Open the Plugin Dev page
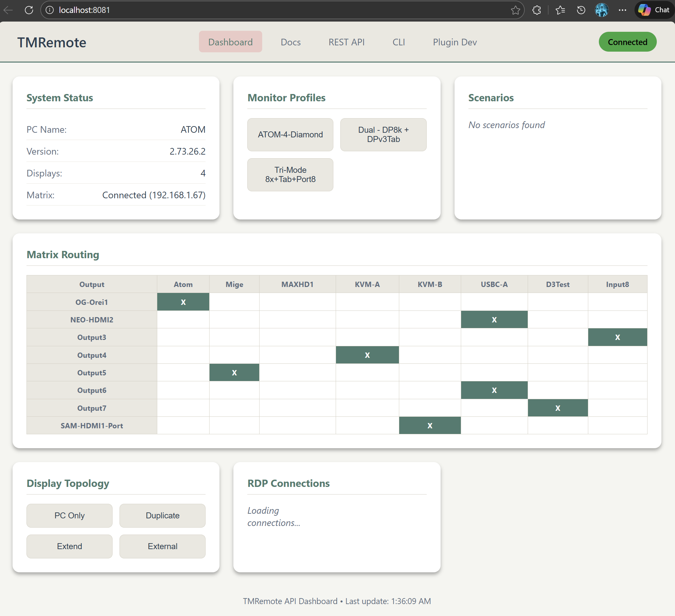The height and width of the screenshot is (616, 675). 454,42
